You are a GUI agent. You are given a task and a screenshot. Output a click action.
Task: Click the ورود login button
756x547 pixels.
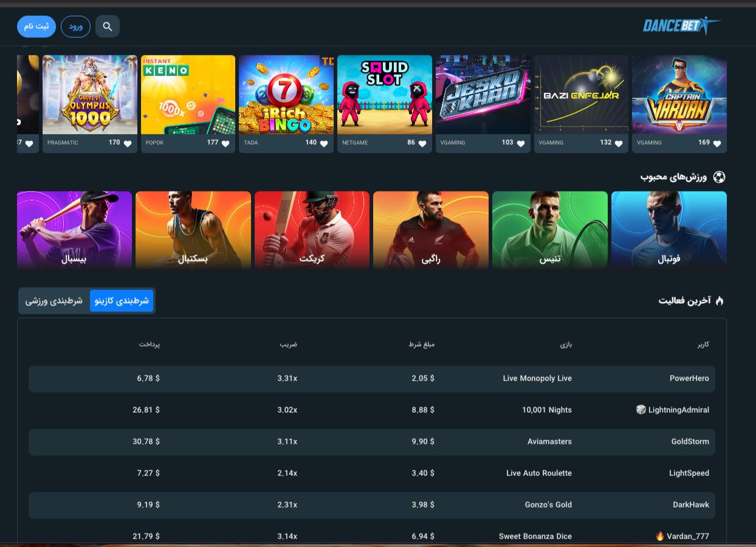pyautogui.click(x=75, y=27)
